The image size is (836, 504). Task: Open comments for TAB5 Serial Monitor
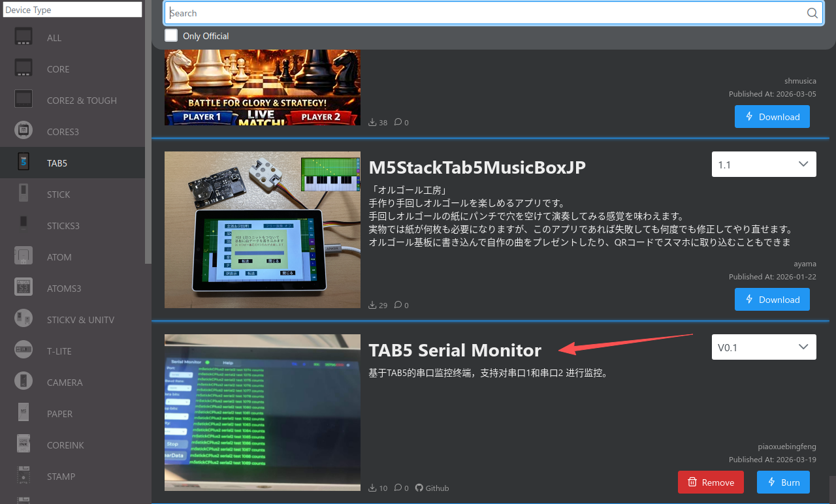399,488
